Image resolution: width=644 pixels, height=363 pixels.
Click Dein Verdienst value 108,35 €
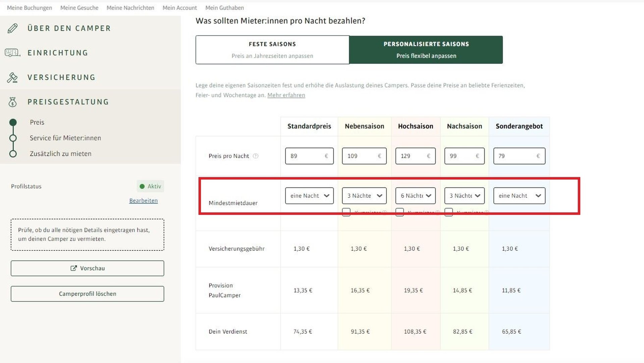[415, 332]
